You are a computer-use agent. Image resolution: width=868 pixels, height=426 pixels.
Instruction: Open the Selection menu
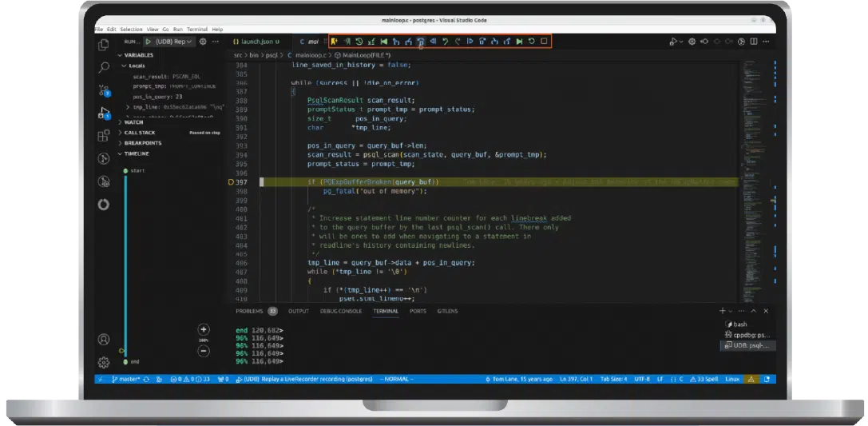(131, 30)
